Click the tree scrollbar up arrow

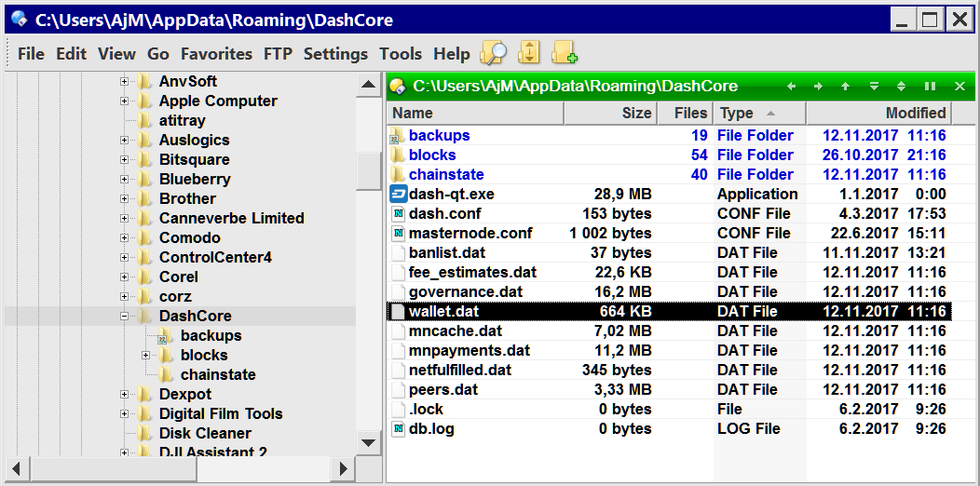click(369, 86)
